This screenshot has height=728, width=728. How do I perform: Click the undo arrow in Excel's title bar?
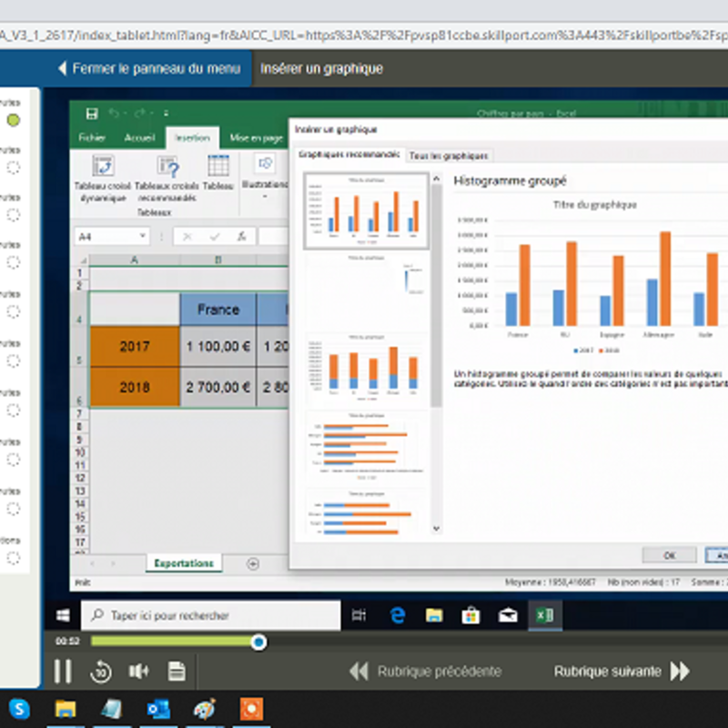click(x=114, y=113)
